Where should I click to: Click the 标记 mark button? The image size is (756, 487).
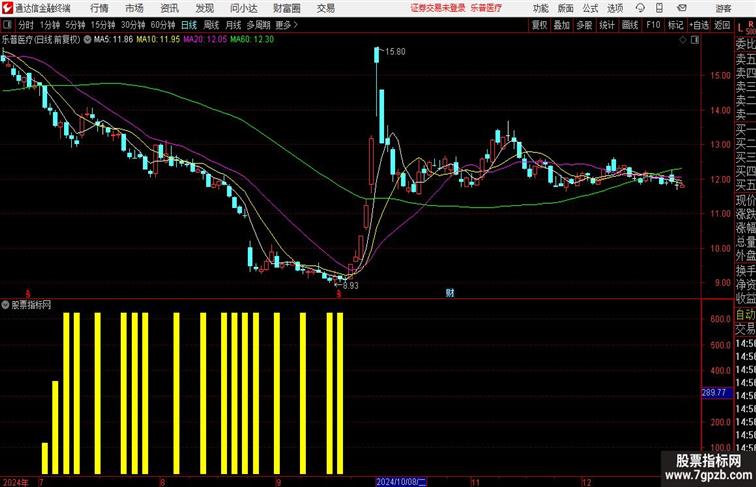tap(675, 25)
